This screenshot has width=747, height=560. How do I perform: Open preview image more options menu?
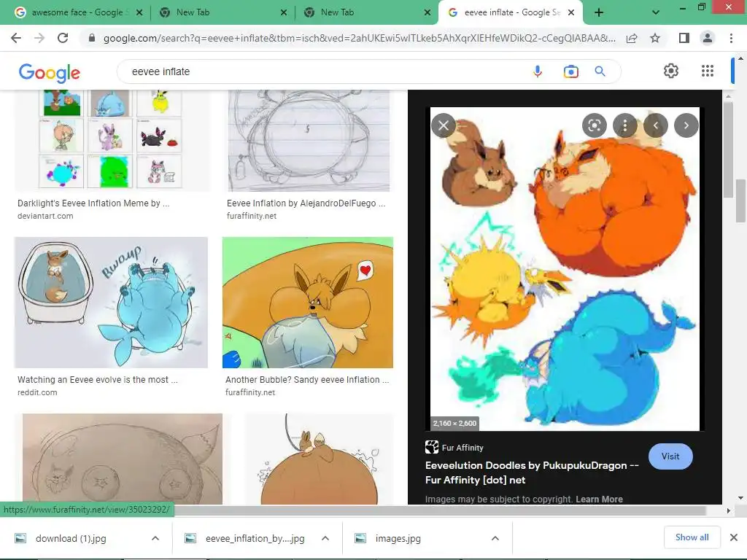coord(625,125)
